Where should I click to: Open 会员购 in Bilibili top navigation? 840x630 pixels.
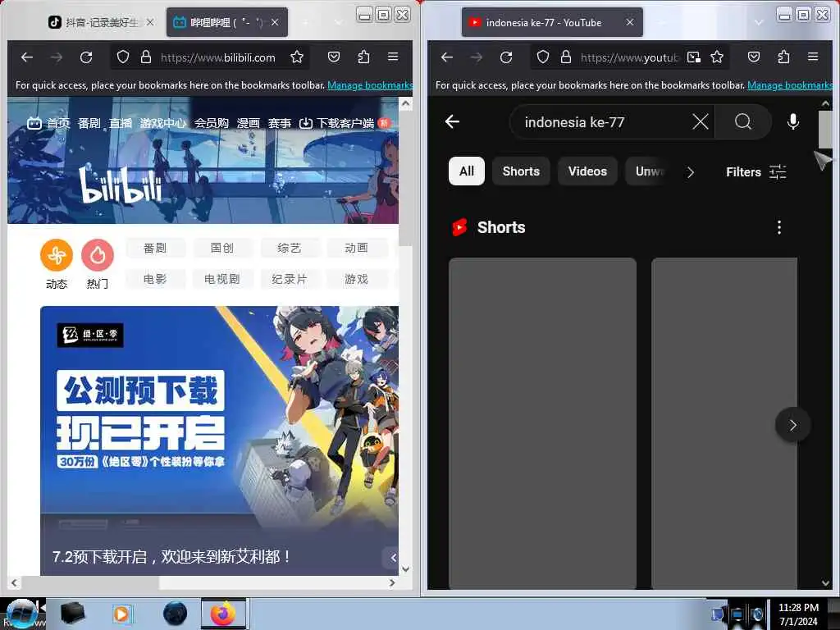point(212,123)
